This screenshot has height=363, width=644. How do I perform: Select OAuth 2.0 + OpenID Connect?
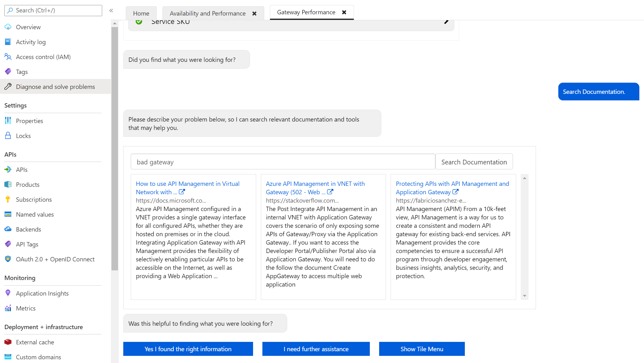point(55,259)
